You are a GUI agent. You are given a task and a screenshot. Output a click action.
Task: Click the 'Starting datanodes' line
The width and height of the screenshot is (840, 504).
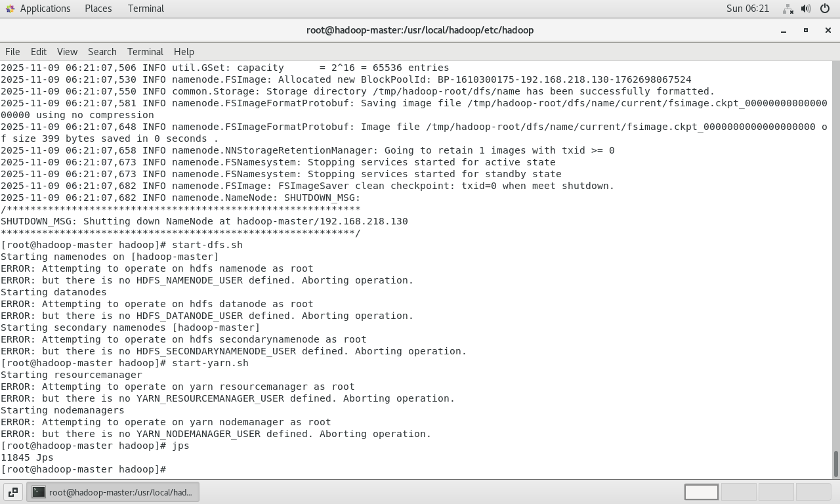53,292
